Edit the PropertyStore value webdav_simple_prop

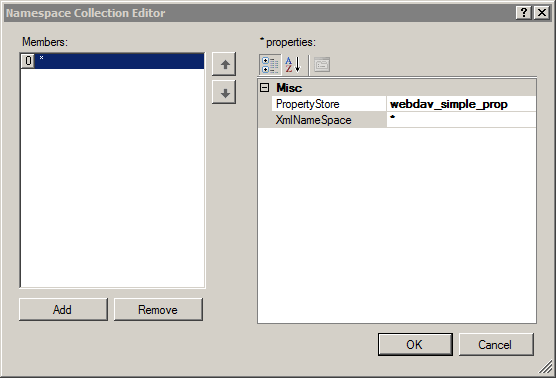click(461, 104)
